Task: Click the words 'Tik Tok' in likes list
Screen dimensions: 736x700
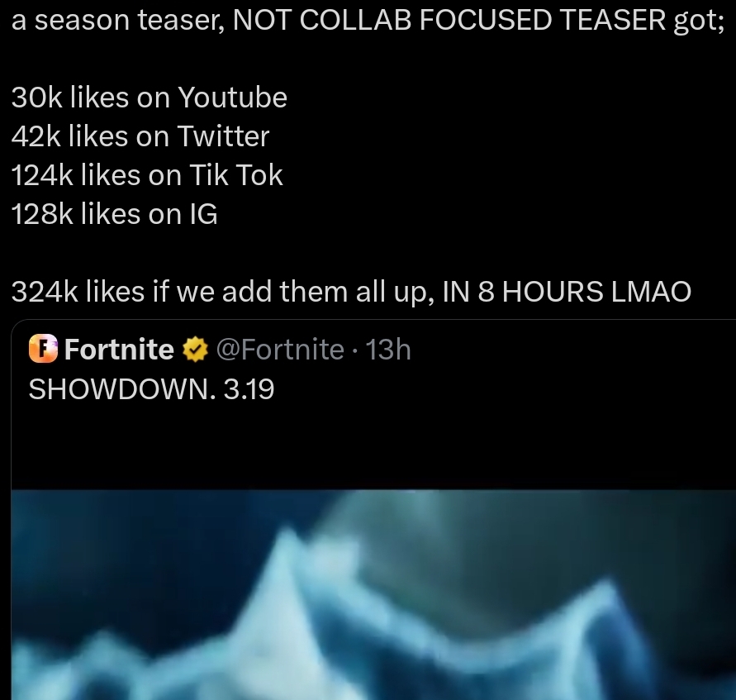Action: (236, 175)
